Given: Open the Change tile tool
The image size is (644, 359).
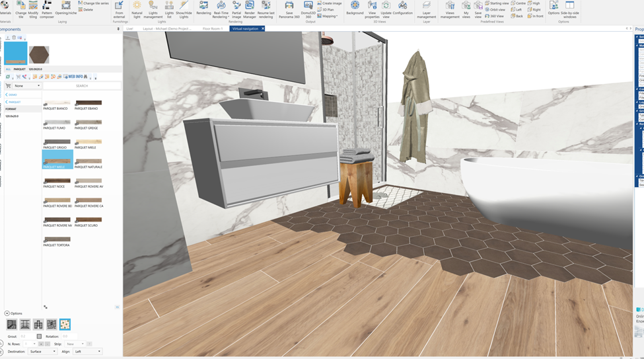Looking at the screenshot, I should (x=21, y=9).
